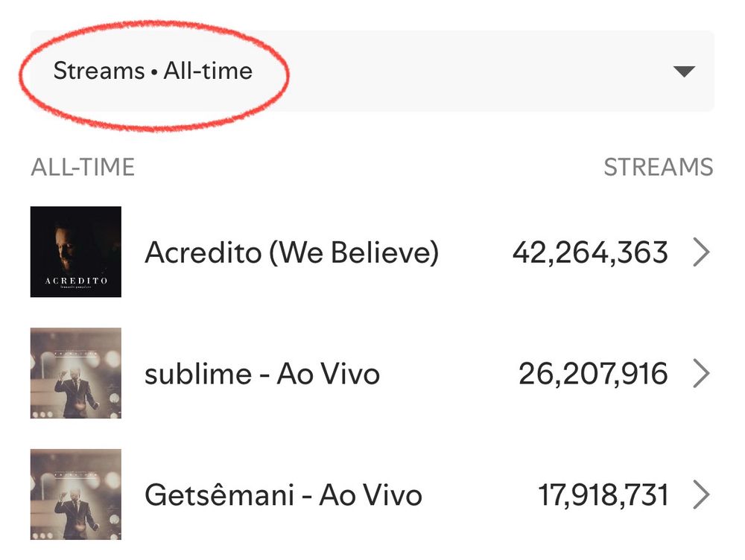Click the empty middle of the filter bar
The width and height of the screenshot is (745, 560).
462,71
